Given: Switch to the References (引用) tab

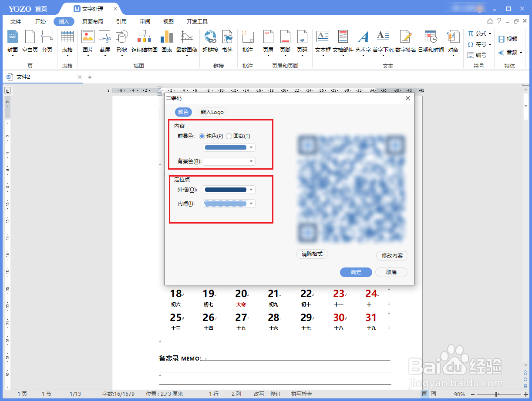Looking at the screenshot, I should click(x=121, y=21).
